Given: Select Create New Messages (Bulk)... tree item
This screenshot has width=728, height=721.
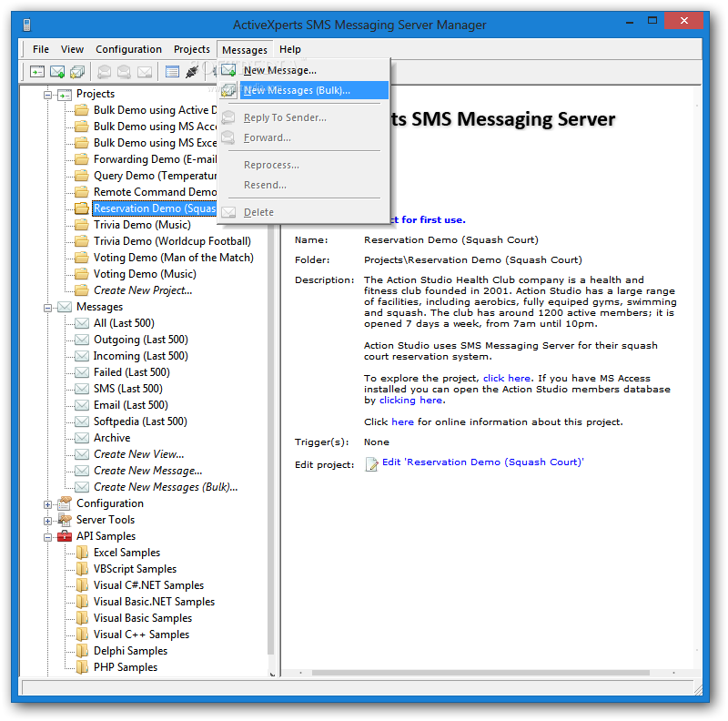Looking at the screenshot, I should tap(166, 487).
